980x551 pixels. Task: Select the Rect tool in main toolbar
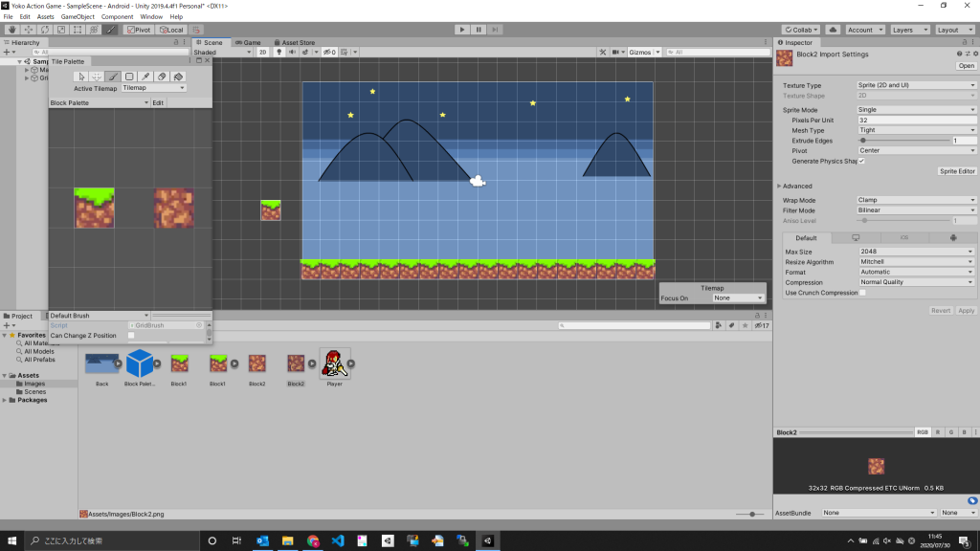[x=78, y=30]
